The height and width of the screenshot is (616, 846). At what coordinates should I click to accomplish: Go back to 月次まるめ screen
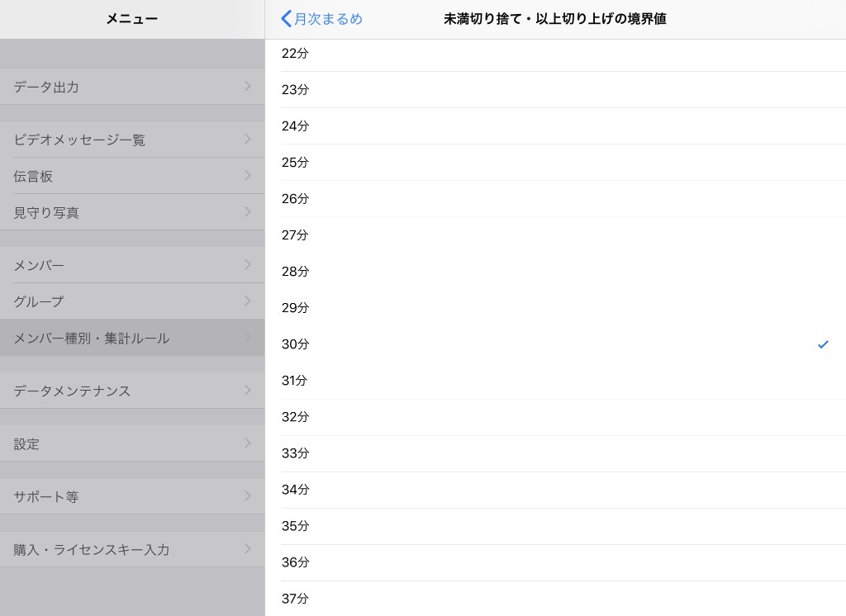tap(322, 19)
